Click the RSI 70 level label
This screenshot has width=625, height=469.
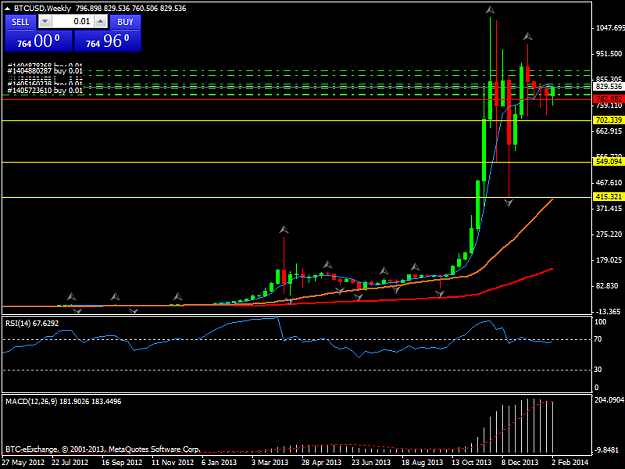[597, 339]
